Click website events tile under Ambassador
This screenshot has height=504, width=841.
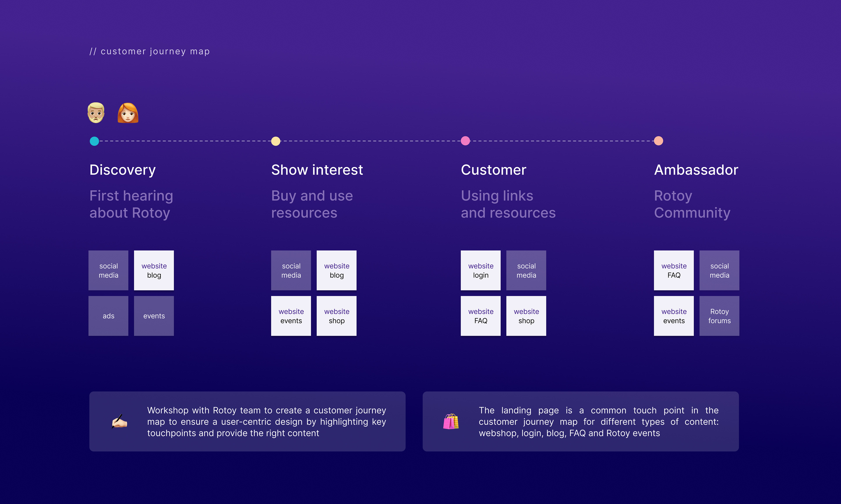[x=673, y=316]
